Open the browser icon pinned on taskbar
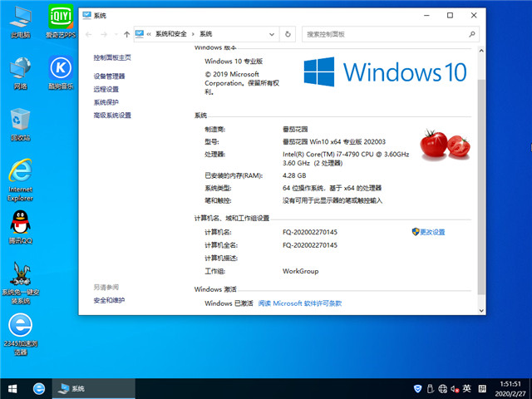Viewport: 532px width, 399px height. [39, 388]
